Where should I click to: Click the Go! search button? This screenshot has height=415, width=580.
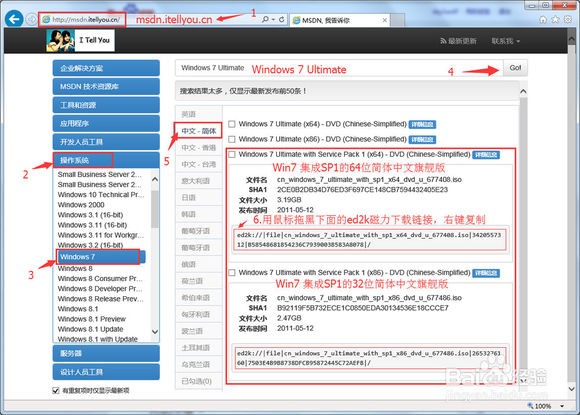[515, 68]
